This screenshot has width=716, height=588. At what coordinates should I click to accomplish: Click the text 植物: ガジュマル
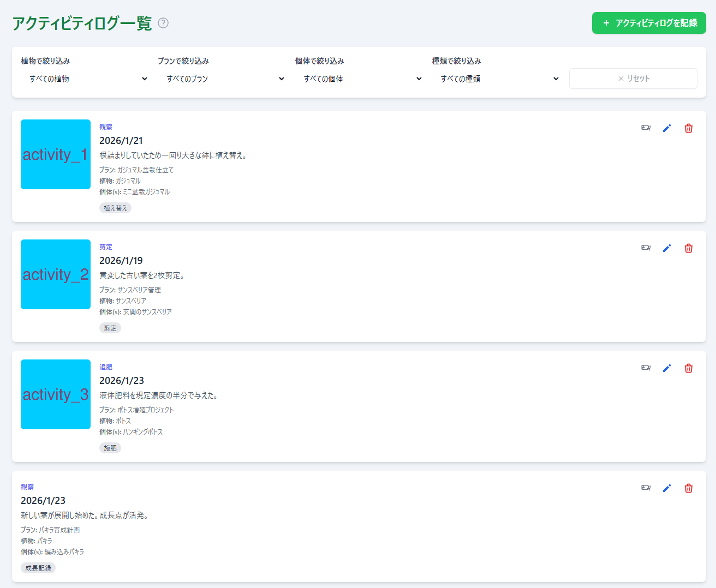click(x=120, y=181)
